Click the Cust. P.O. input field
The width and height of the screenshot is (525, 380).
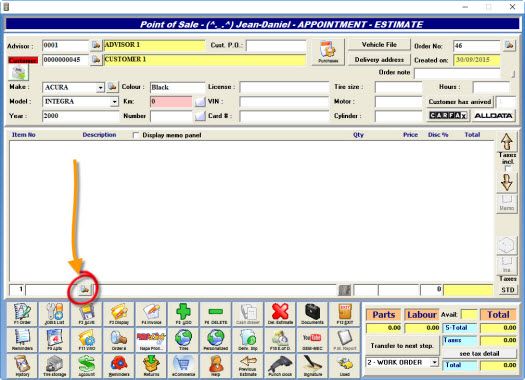click(276, 46)
